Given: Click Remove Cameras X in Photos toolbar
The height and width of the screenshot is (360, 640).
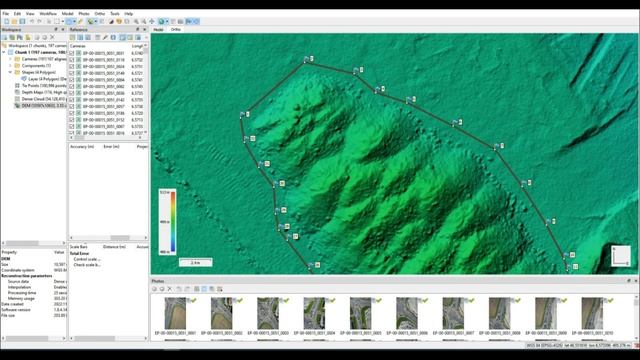Looking at the screenshot, I should (170, 289).
